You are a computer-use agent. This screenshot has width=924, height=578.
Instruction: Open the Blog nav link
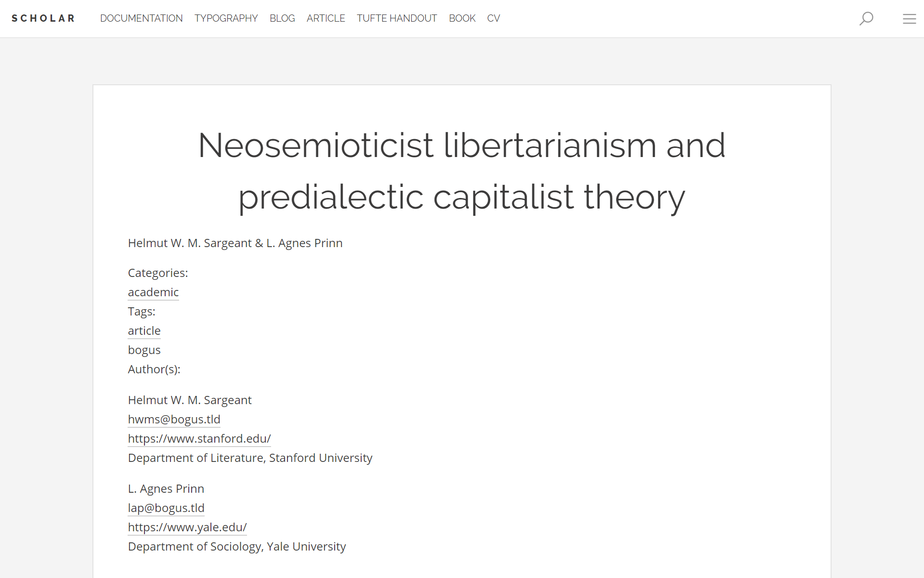pos(282,18)
